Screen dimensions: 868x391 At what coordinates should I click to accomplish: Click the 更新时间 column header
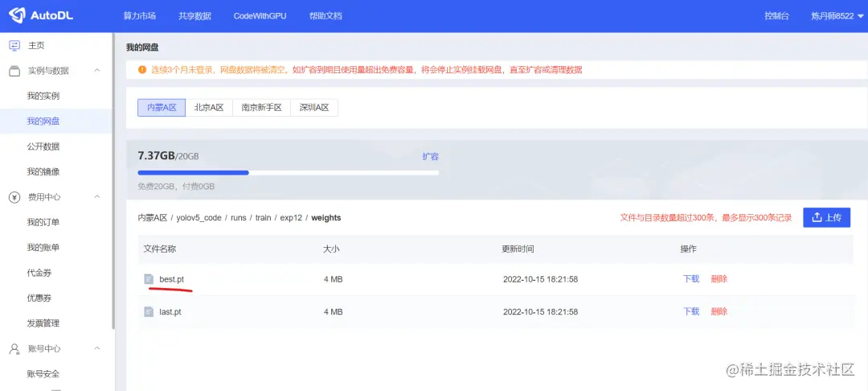(518, 249)
